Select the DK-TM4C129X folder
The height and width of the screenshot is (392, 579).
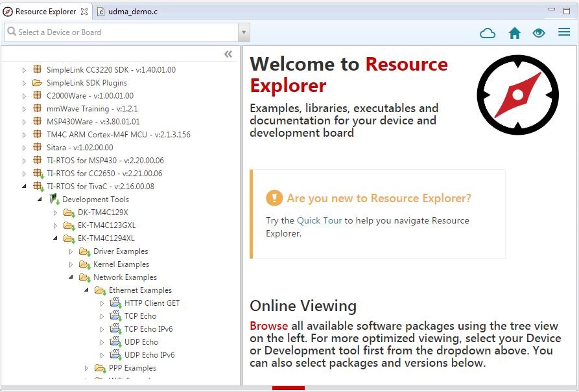pyautogui.click(x=102, y=213)
